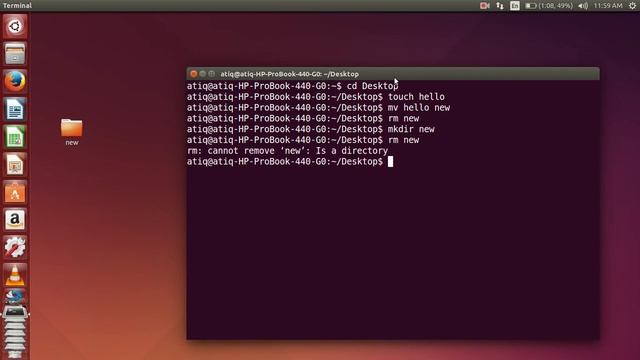The image size is (640, 360).
Task: Click the terminal cursor at the prompt
Action: click(x=390, y=162)
